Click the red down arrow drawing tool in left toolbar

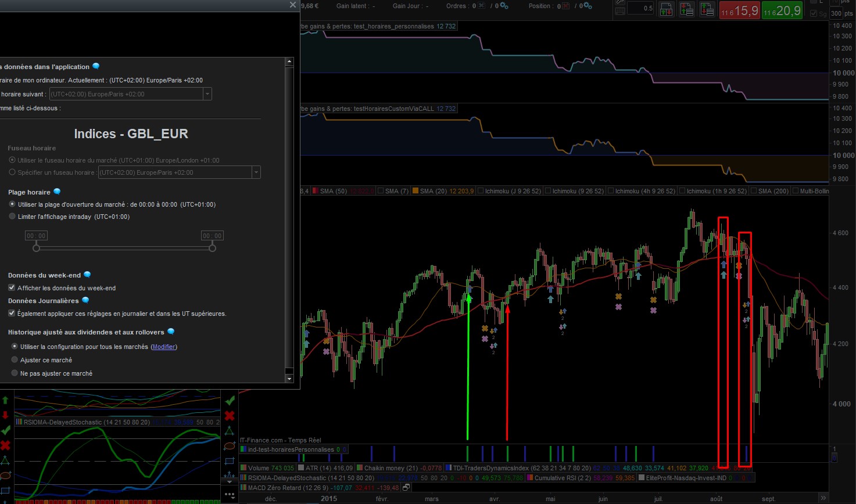5,415
